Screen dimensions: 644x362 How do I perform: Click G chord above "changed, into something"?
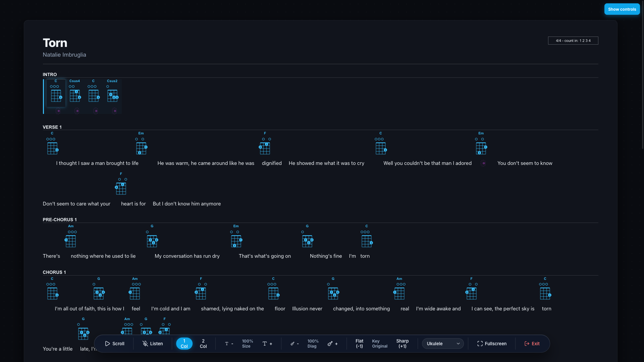point(333,289)
